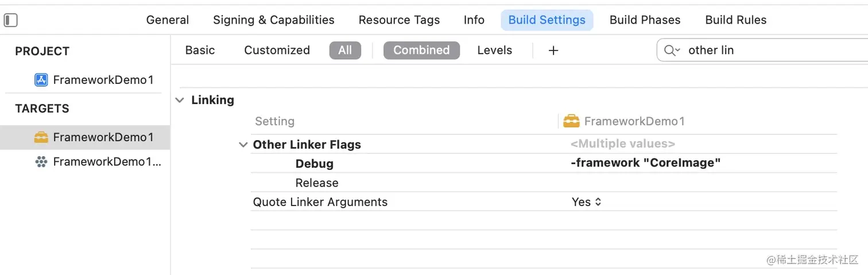Open the Resource Tags tab

399,20
